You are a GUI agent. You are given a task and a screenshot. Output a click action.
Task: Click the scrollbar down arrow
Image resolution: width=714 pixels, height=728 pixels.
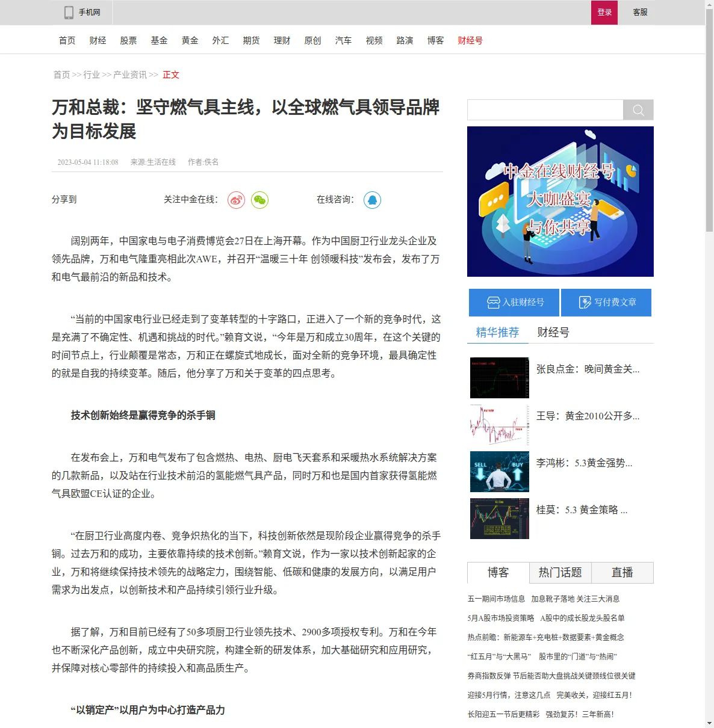pos(709,723)
